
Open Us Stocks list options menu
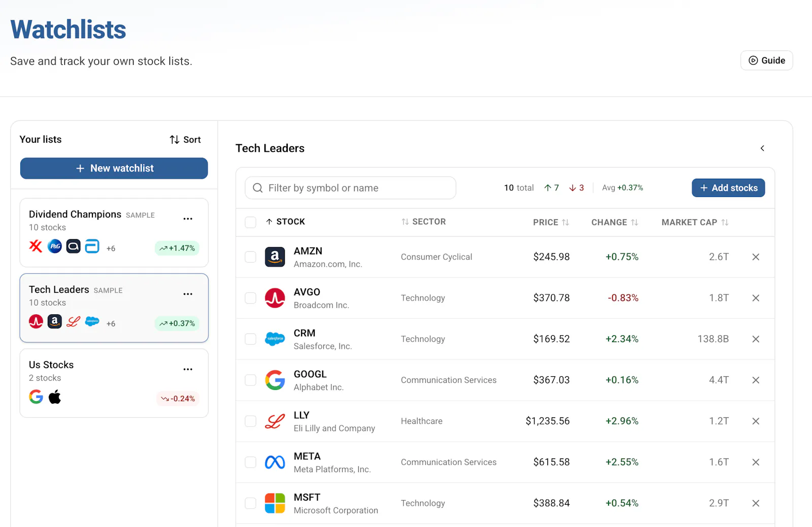(x=188, y=369)
